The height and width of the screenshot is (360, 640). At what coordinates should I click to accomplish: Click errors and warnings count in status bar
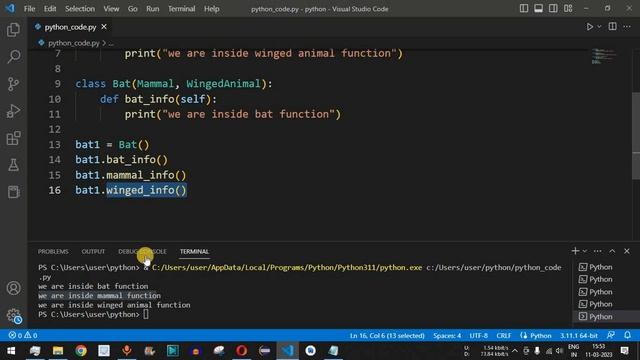click(x=23, y=335)
